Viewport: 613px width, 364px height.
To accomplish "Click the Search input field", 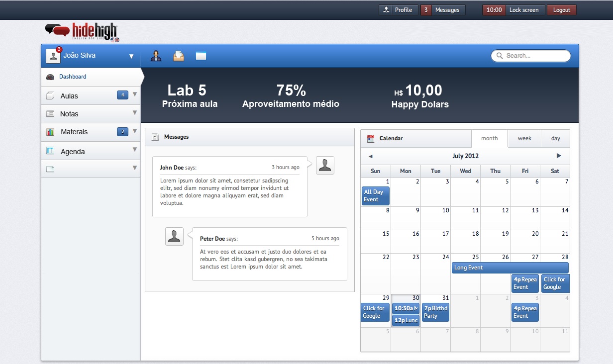I will pyautogui.click(x=530, y=56).
